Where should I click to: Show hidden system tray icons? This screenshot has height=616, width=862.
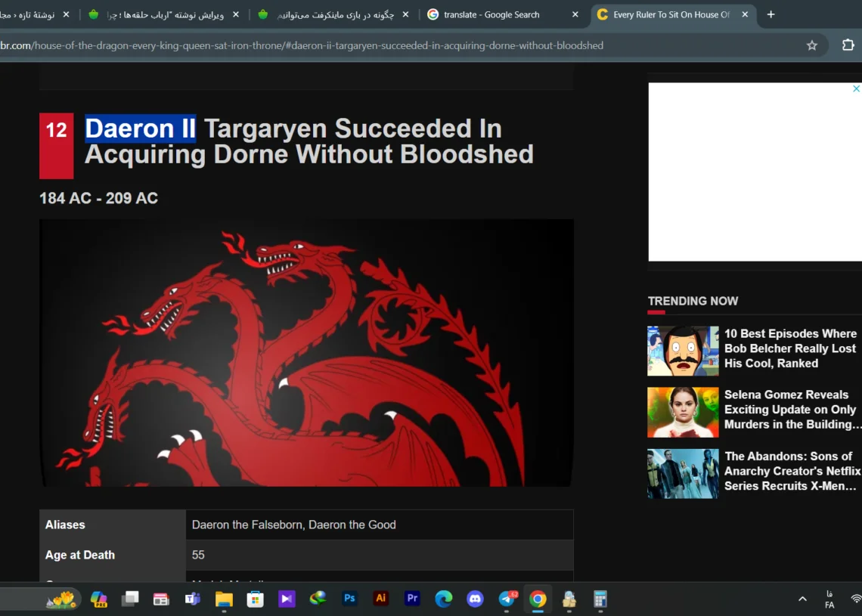tap(802, 599)
